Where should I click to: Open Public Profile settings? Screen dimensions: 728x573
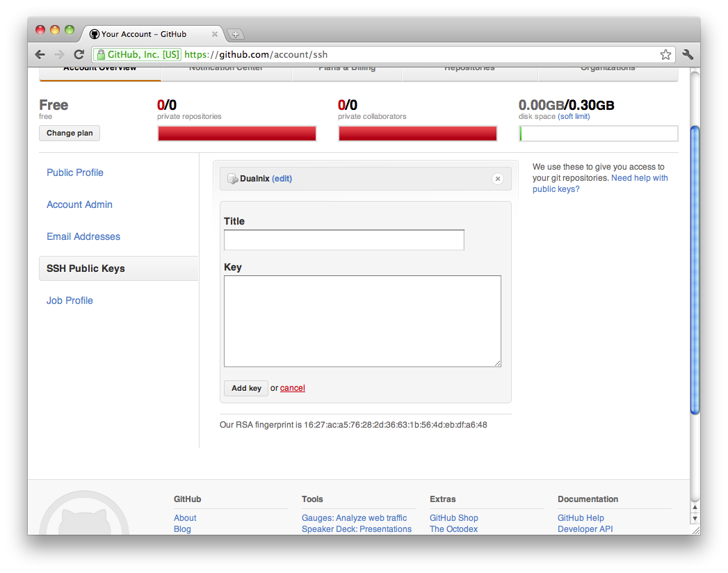(x=75, y=172)
